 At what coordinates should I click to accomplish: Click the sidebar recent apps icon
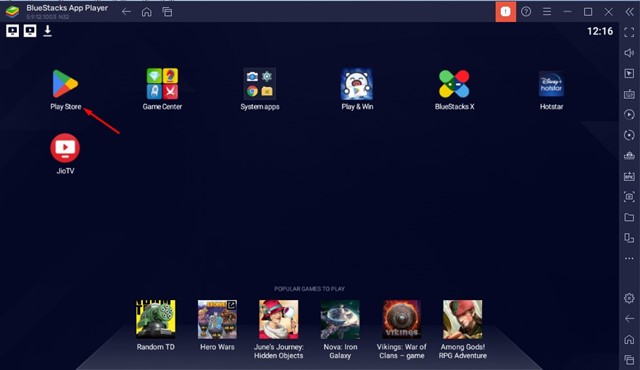629,360
